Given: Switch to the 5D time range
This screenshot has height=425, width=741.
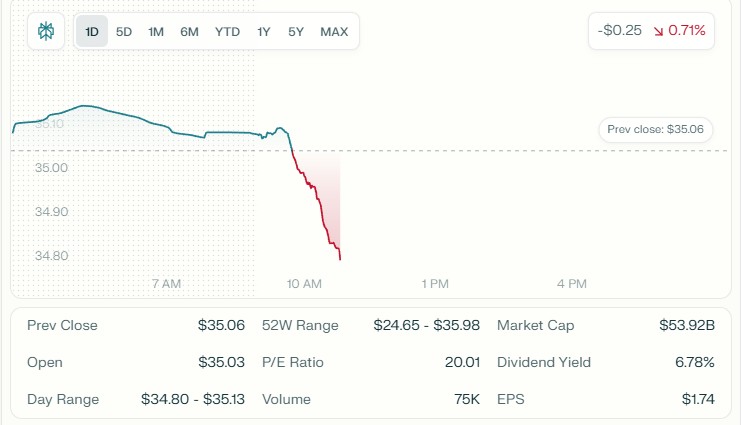Looking at the screenshot, I should (x=123, y=31).
